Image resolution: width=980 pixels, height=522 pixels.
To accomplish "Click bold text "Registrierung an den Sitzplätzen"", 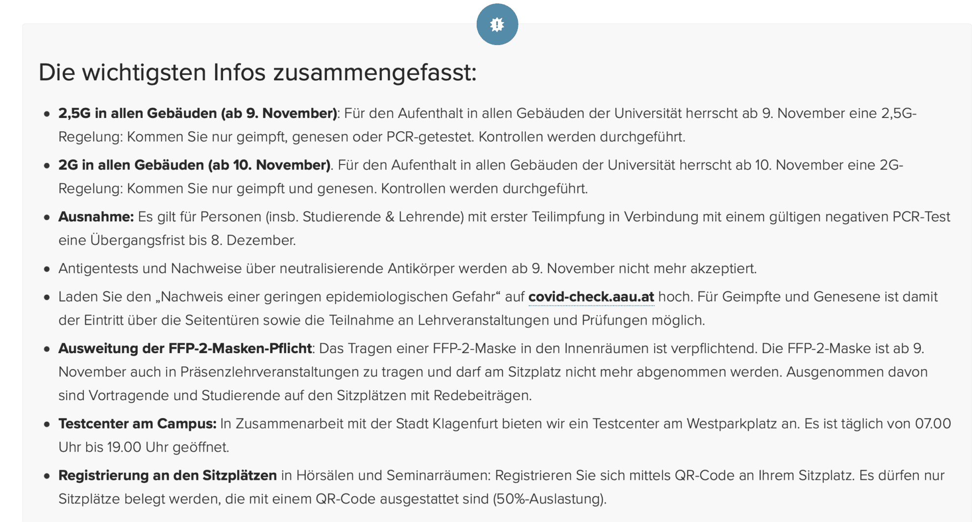I will (167, 475).
